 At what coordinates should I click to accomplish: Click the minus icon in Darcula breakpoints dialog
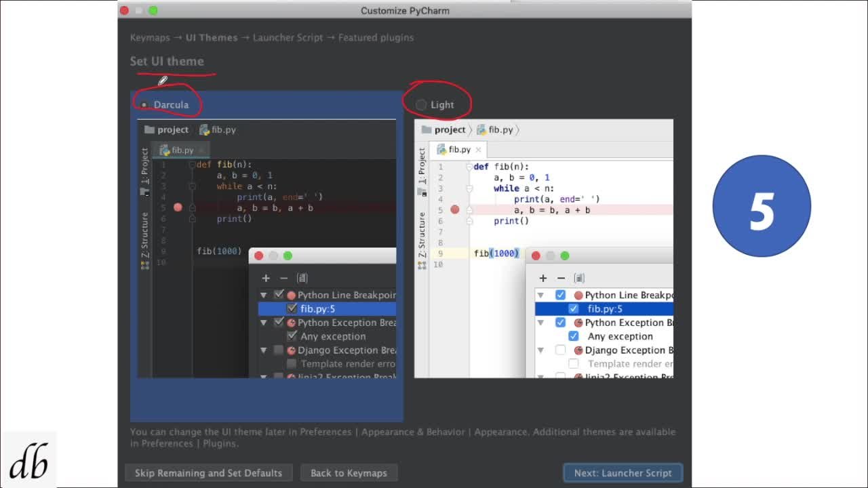pyautogui.click(x=283, y=278)
